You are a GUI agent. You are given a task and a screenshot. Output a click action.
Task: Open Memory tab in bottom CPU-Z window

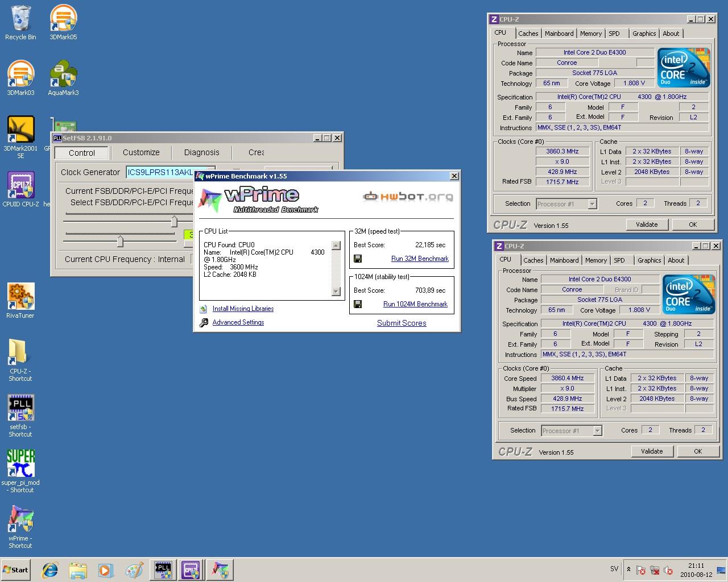point(596,260)
